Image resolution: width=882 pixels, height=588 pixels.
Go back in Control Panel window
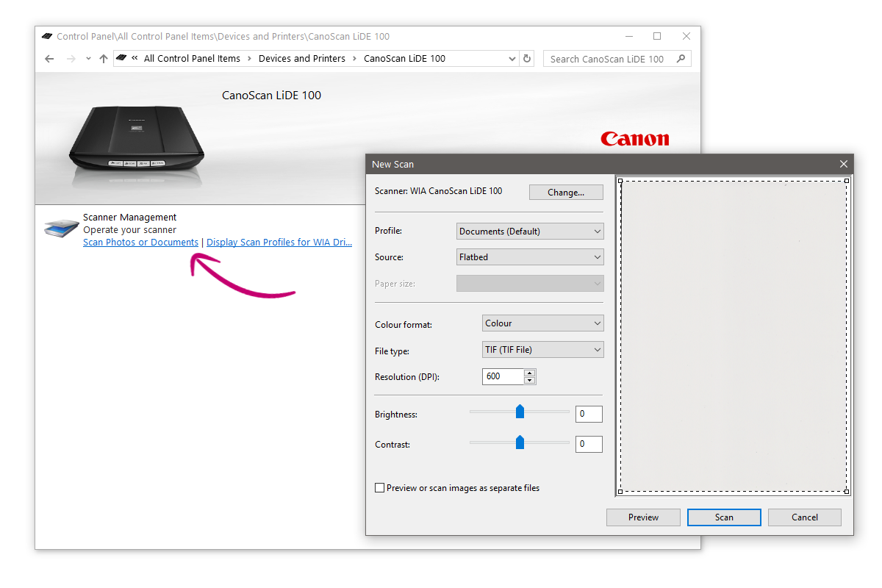(x=49, y=59)
